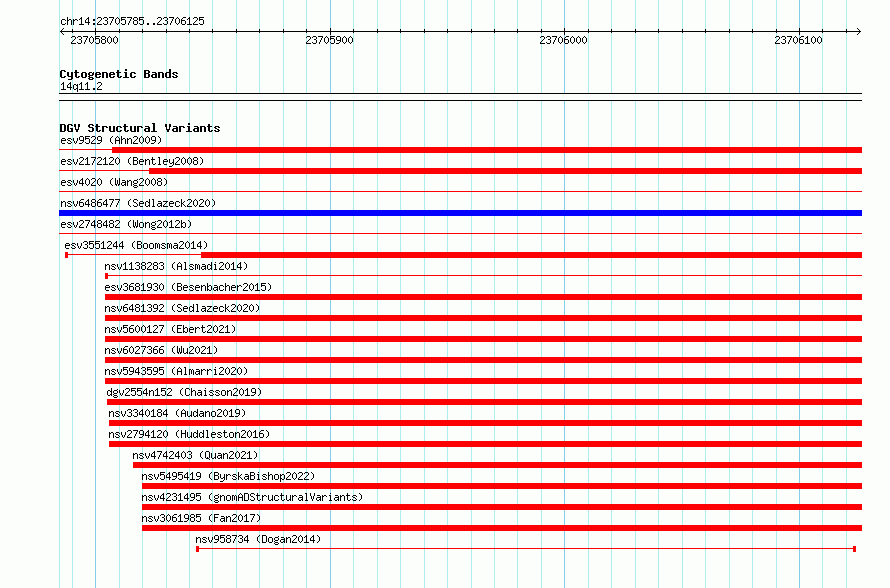Viewport: 890px width, 588px height.
Task: Open the esv2748482 (Wong2012b) variant label
Action: point(126,224)
